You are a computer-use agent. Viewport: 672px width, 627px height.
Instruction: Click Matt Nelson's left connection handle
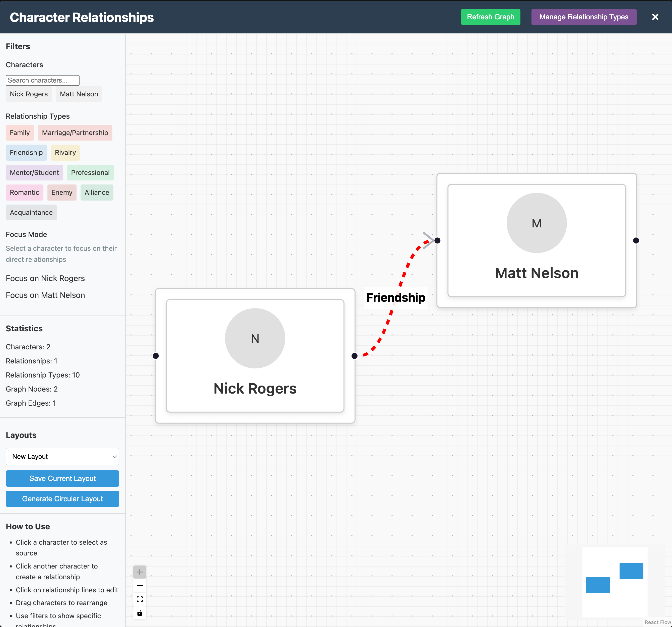tap(437, 240)
